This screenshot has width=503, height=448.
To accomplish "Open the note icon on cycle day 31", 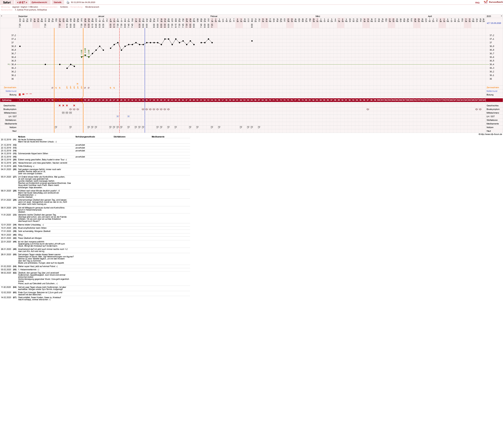I will 128,127.
